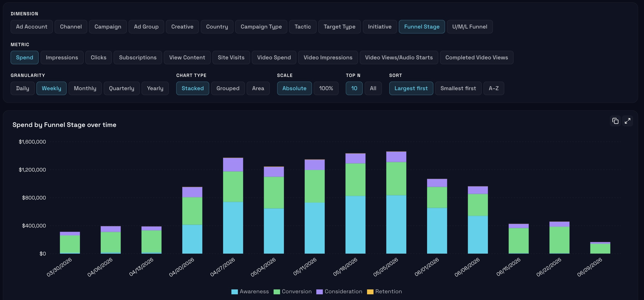Click the Awareness segment of 06/08/2026 bar

pos(478,235)
